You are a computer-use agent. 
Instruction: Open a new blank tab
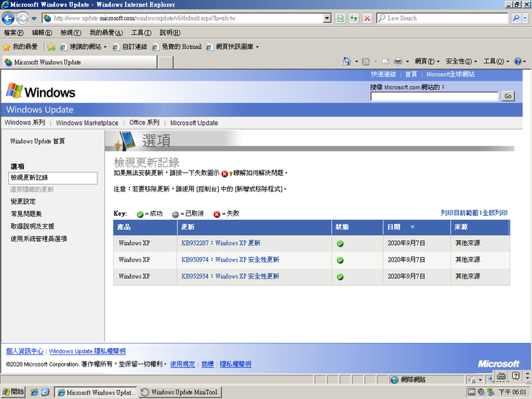[166, 63]
